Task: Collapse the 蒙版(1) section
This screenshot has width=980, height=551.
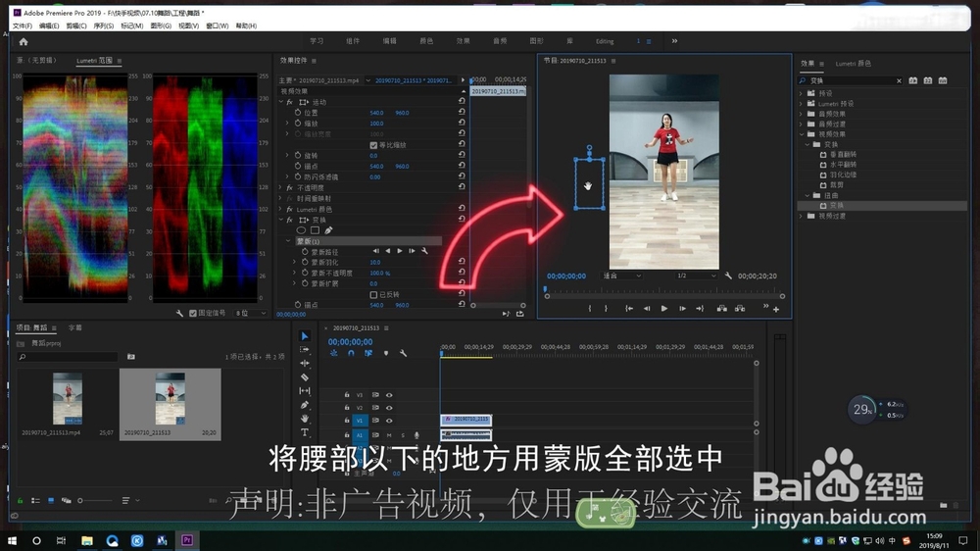Action: [x=289, y=241]
